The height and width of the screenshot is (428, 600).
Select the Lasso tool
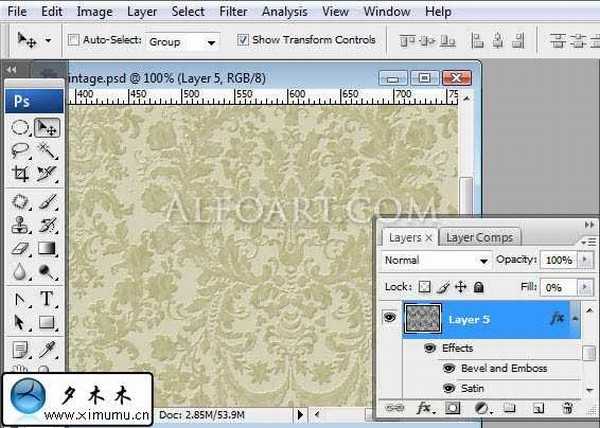(20, 150)
